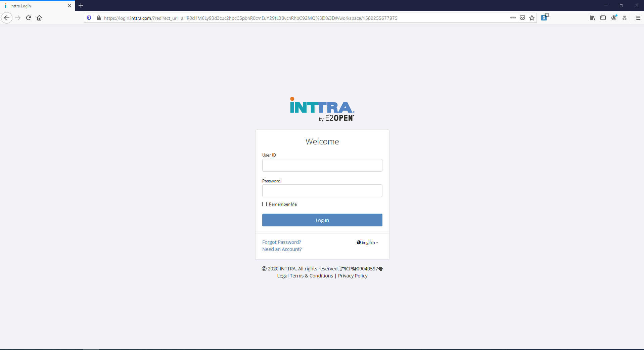Screen dimensions: 644x350
Task: Open the Forgot Password link
Action: coord(281,242)
